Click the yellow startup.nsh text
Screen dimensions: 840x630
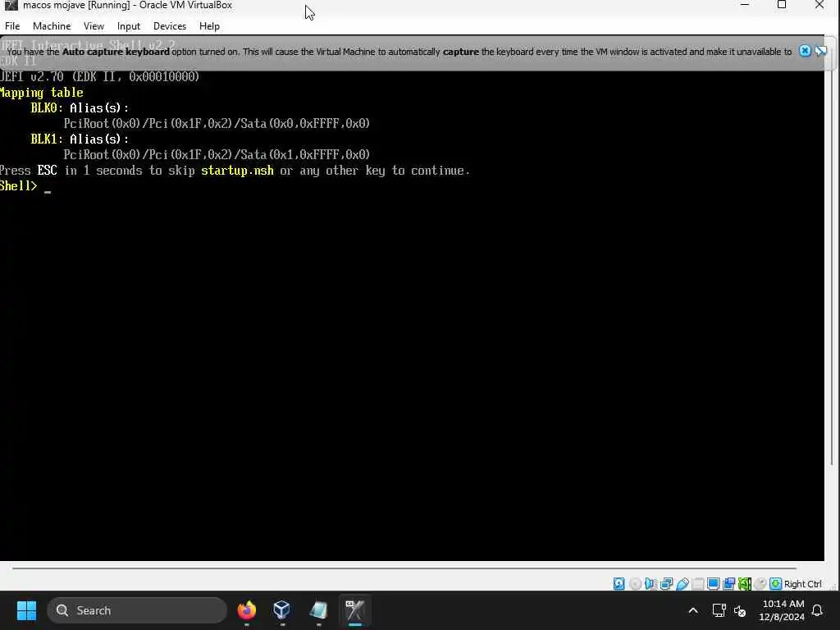237,171
